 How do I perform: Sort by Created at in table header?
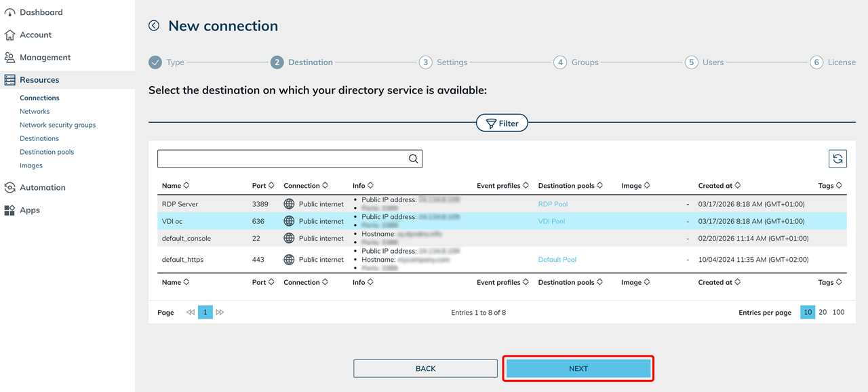tap(719, 186)
